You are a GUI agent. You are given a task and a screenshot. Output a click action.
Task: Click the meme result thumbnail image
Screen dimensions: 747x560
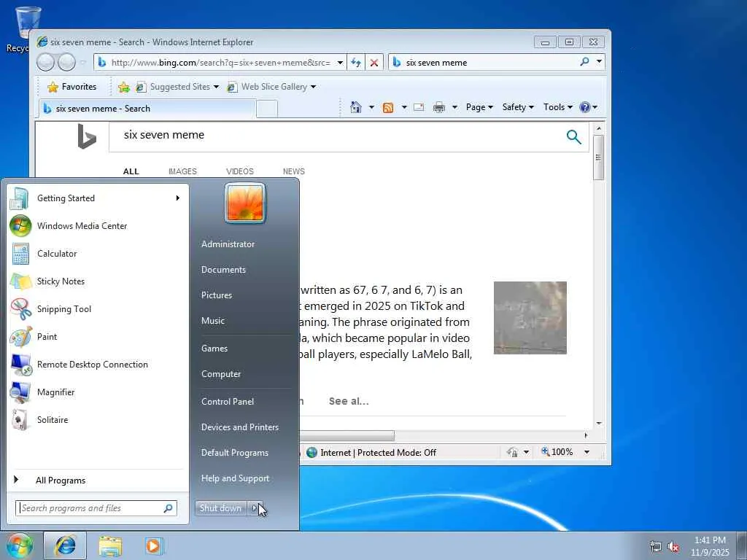coord(530,318)
